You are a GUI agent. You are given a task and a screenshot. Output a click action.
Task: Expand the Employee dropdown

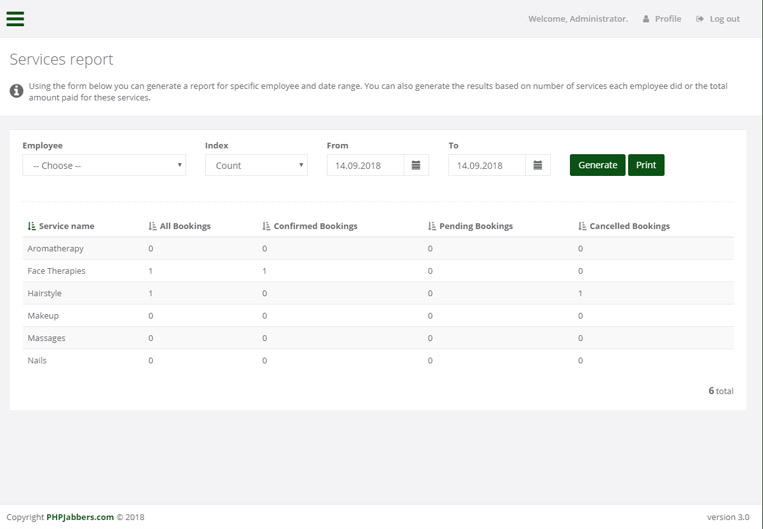[x=104, y=165]
